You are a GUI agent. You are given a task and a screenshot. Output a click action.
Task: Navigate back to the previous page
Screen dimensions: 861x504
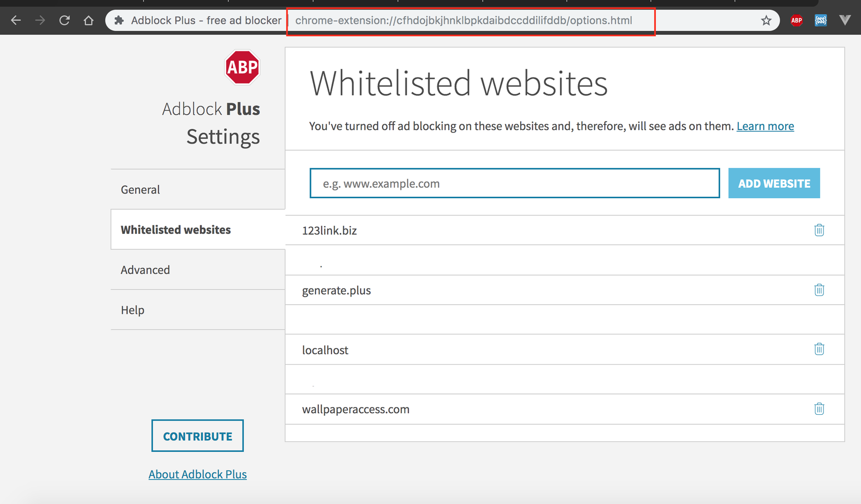pos(16,20)
